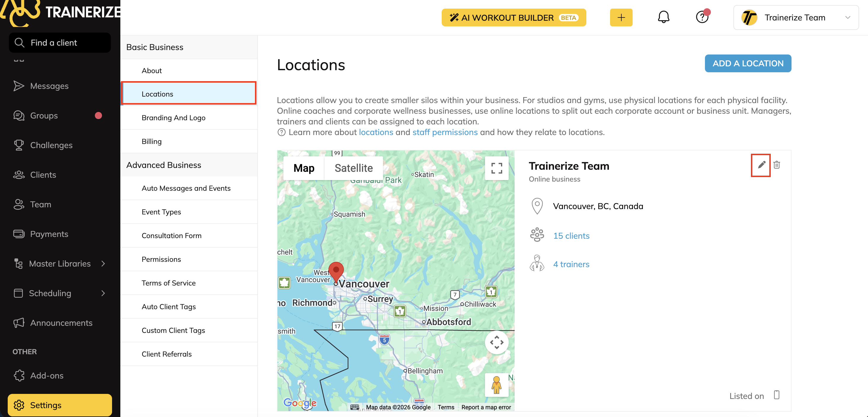868x417 pixels.
Task: Open Settings in the sidebar
Action: 60,405
